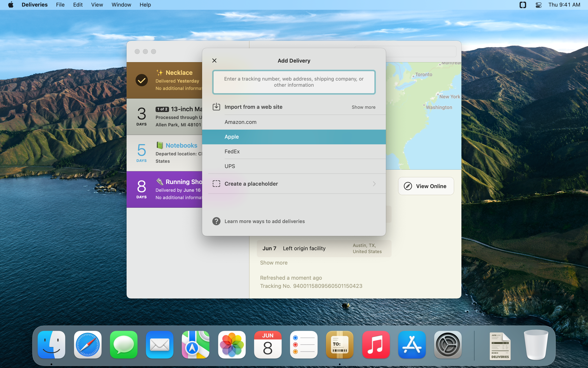Pick UPS from the import list
588x368 pixels.
[x=294, y=166]
